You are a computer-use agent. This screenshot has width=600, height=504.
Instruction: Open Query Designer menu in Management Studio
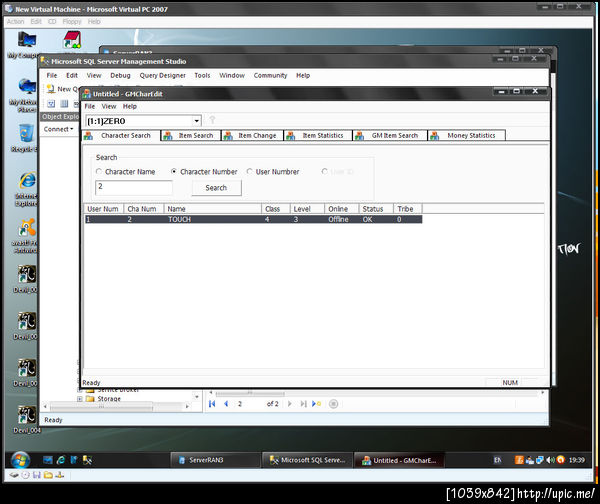pyautogui.click(x=162, y=75)
